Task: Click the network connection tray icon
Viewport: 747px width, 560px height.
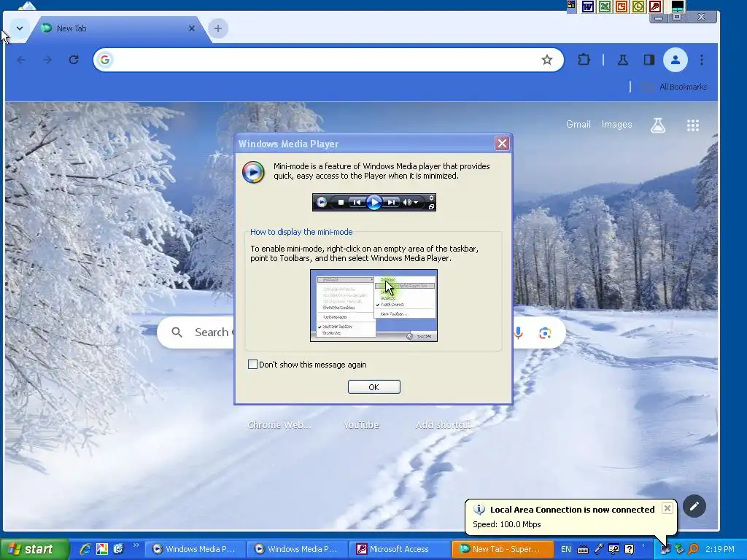Action: tap(665, 549)
